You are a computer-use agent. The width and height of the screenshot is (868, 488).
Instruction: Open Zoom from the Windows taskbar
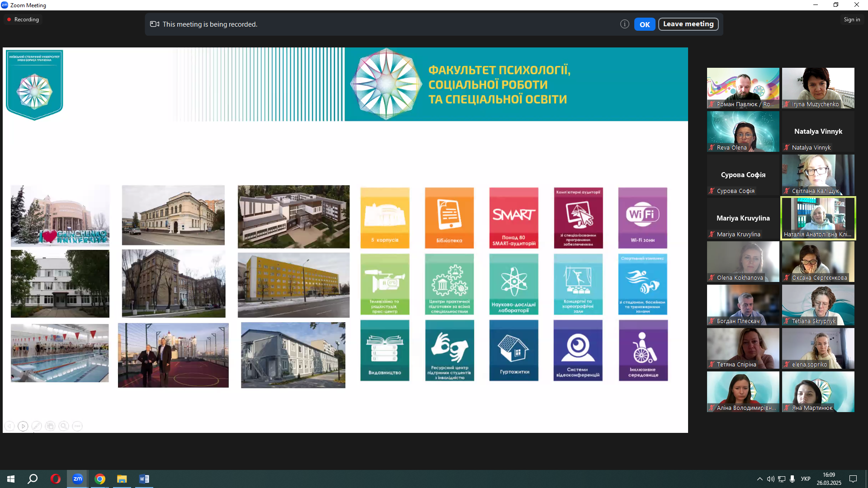click(77, 479)
